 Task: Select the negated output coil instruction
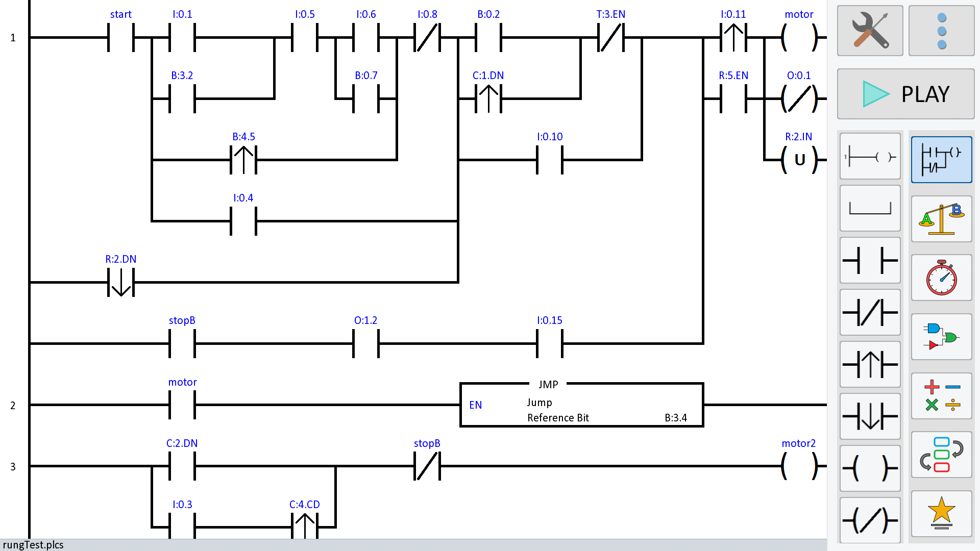click(x=870, y=520)
